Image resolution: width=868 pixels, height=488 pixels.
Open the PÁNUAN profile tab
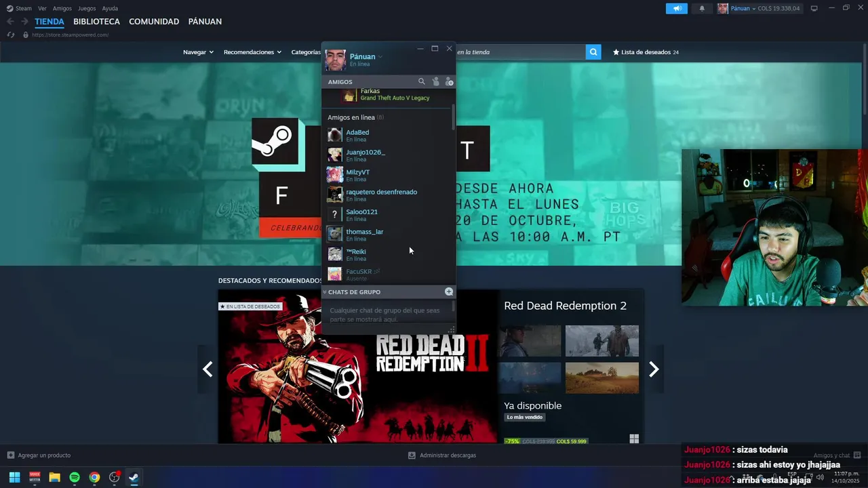pos(205,22)
